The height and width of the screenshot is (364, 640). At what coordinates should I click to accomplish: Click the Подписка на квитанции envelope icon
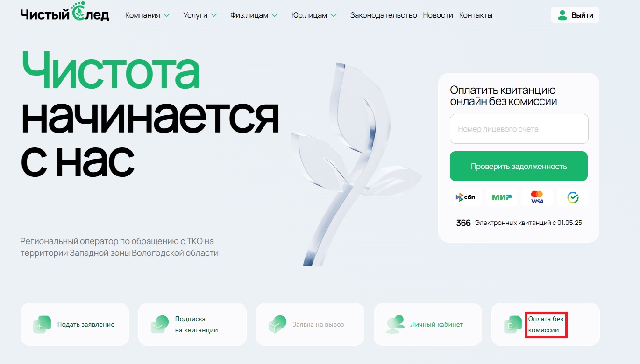click(160, 324)
